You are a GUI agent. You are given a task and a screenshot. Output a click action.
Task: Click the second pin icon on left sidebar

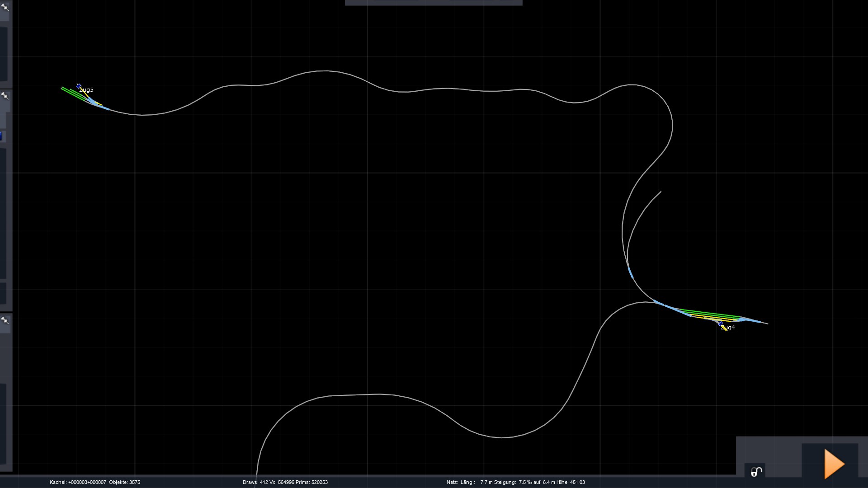(5, 96)
